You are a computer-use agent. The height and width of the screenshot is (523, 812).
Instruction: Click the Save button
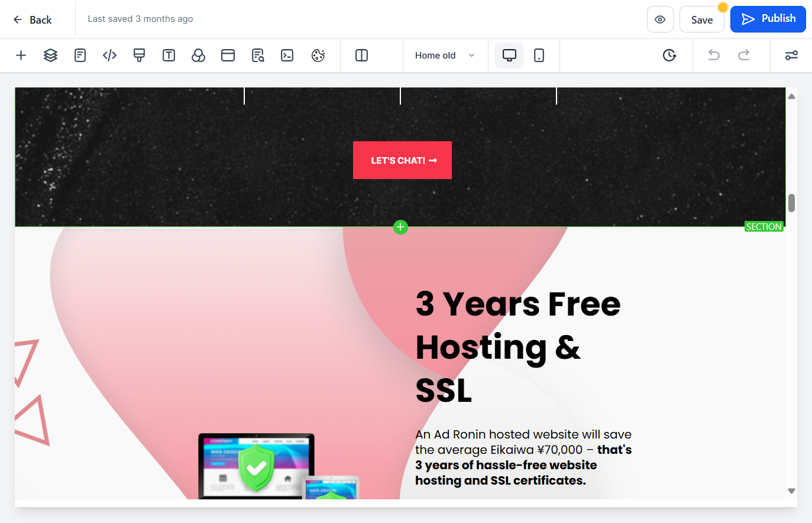[702, 20]
